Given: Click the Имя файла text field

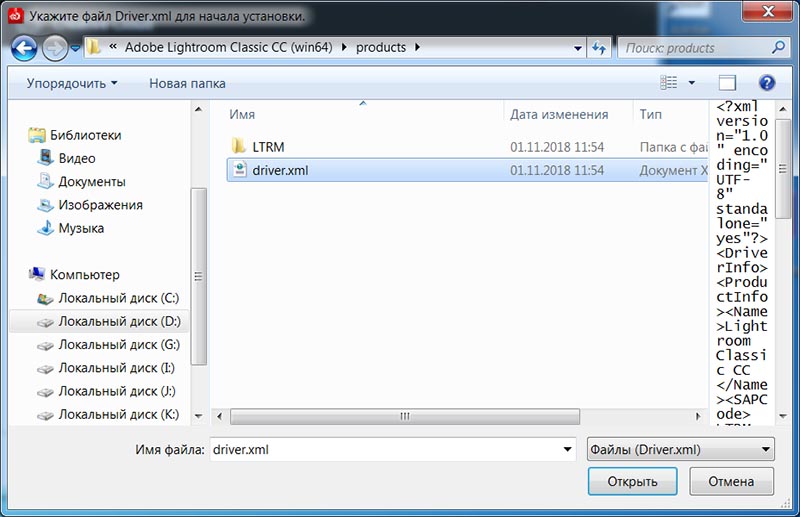Looking at the screenshot, I should 385,450.
